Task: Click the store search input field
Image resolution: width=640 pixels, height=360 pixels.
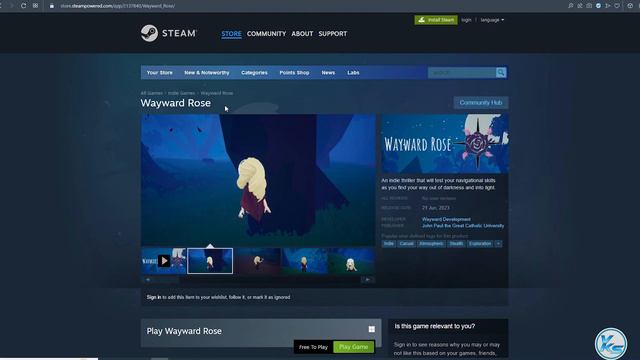Action: pyautogui.click(x=462, y=73)
